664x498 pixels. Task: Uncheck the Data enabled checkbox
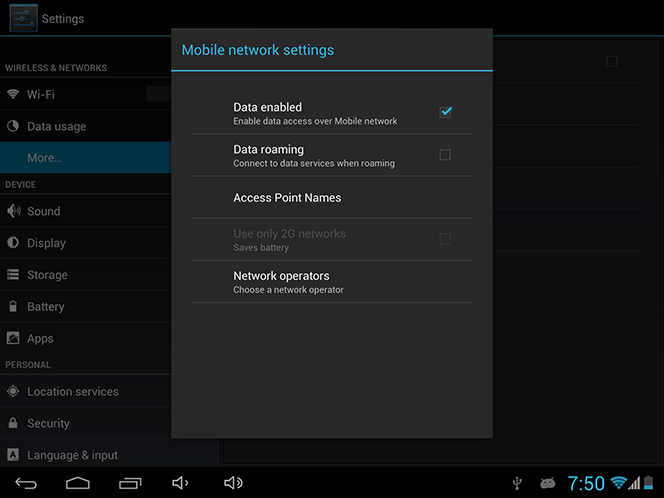click(445, 112)
